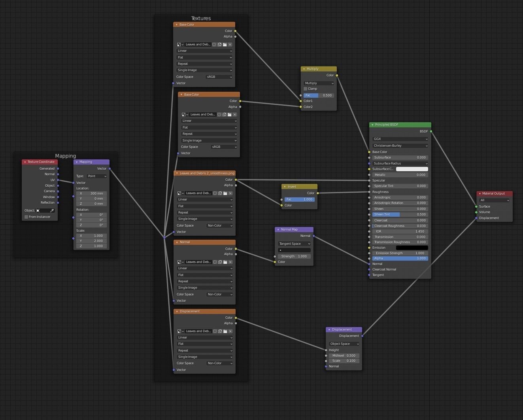Viewport: 523px width, 420px height.
Task: Toggle fake user shield in Normal image texture node
Action: coord(214,262)
